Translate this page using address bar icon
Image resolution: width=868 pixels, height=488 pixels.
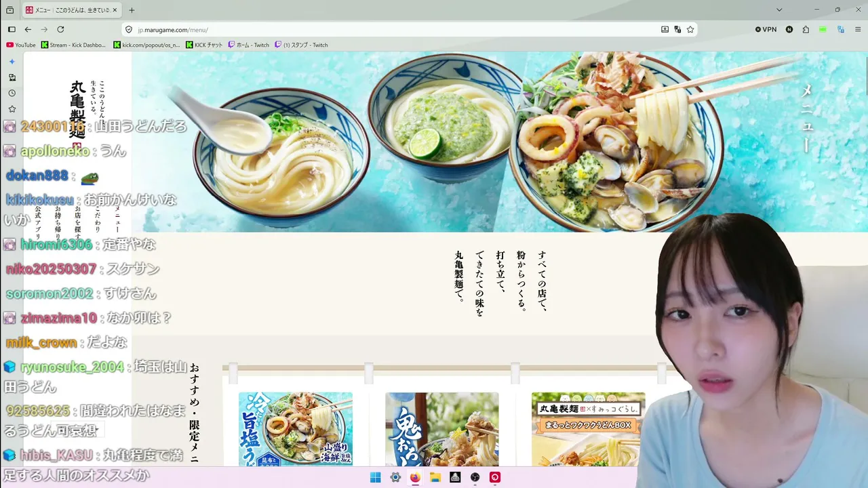677,30
